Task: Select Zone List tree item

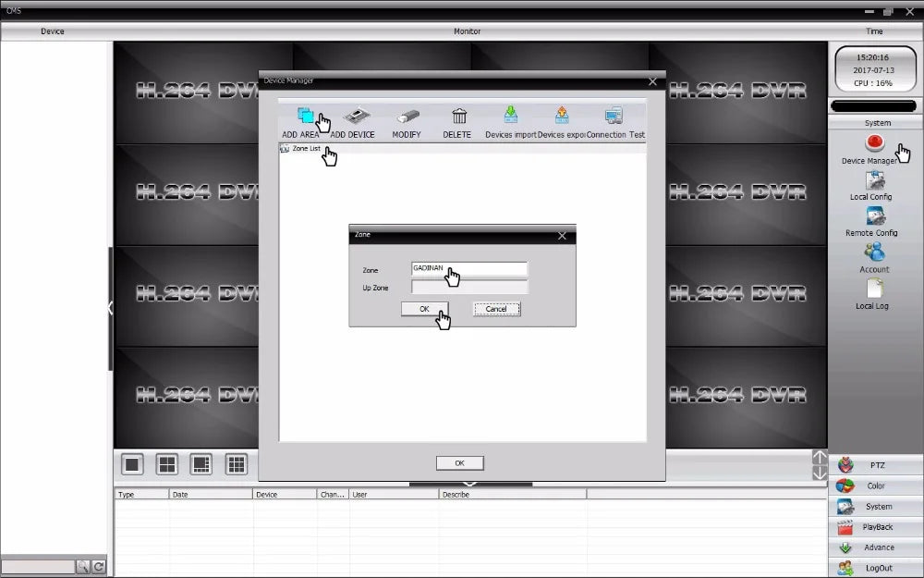Action: (x=307, y=149)
